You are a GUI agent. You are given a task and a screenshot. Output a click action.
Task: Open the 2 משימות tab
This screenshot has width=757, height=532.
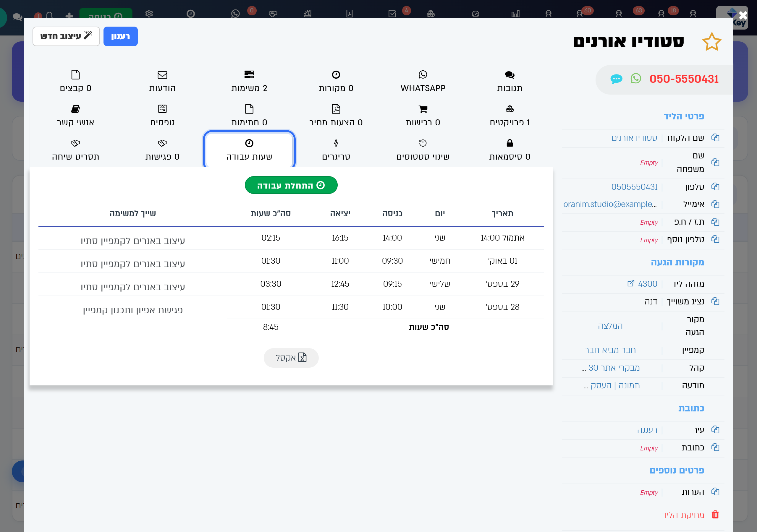point(249,81)
